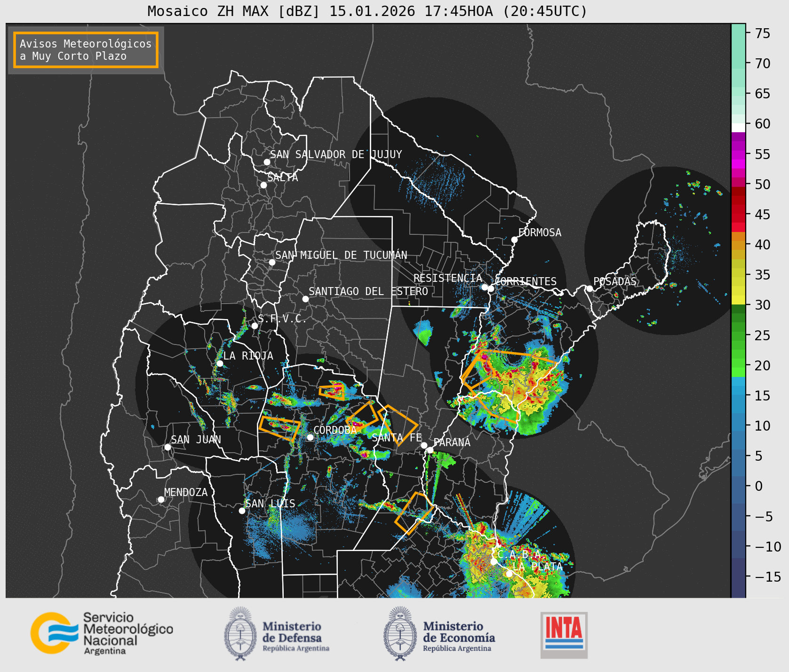The height and width of the screenshot is (672, 789).
Task: Click the SAN SALVADOR DE JUJUY city marker
Action: tap(267, 162)
